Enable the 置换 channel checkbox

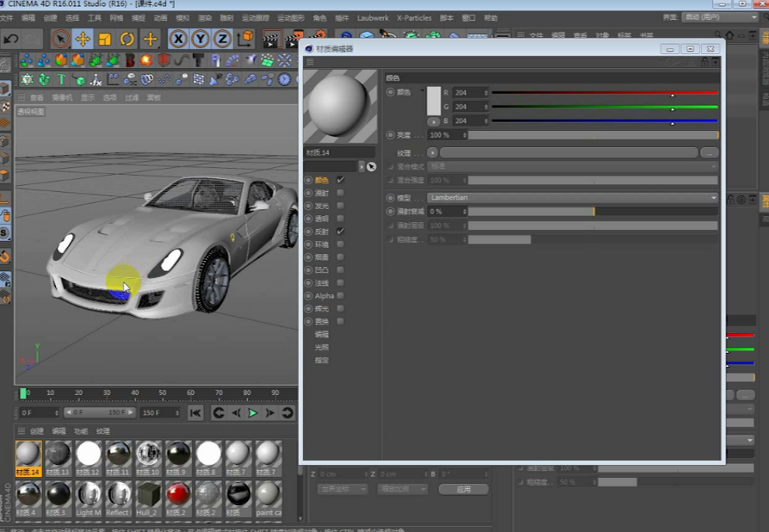[x=340, y=321]
